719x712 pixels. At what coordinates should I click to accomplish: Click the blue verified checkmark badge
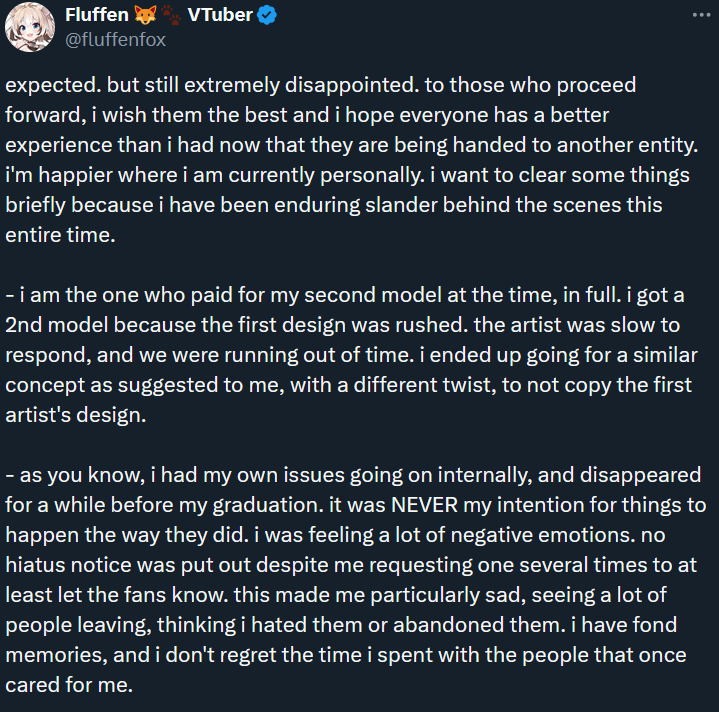click(x=266, y=15)
